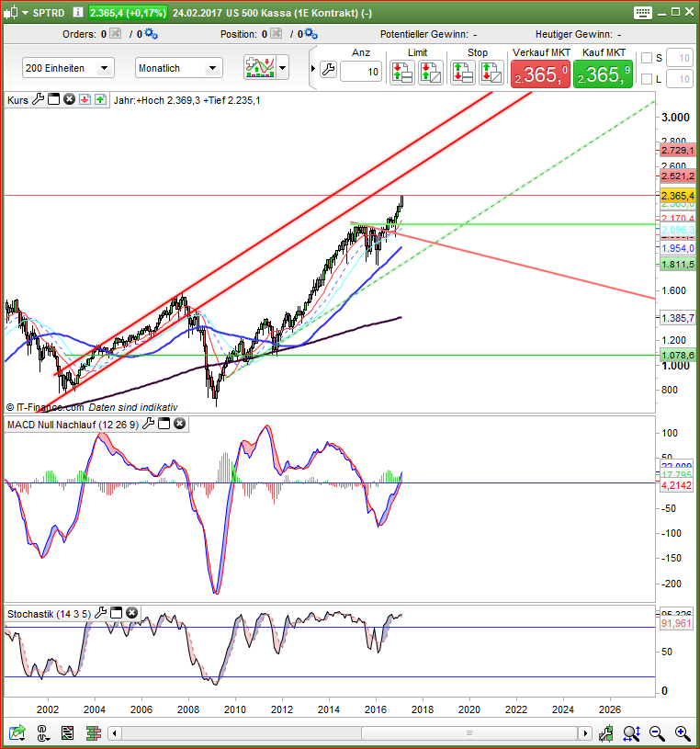Open the chart link group icon
Screen dimensions: 700x749
42,732
